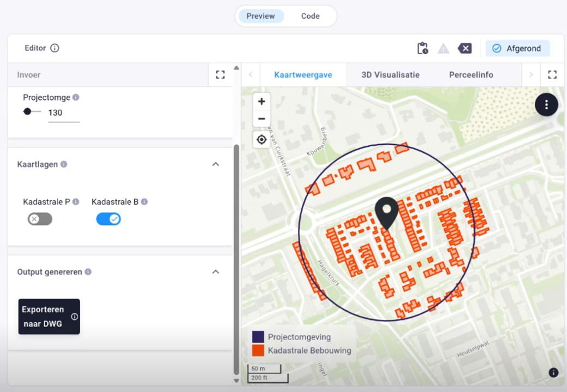Viewport: 567px width, 392px height.
Task: Click the locate position map icon
Action: point(261,140)
